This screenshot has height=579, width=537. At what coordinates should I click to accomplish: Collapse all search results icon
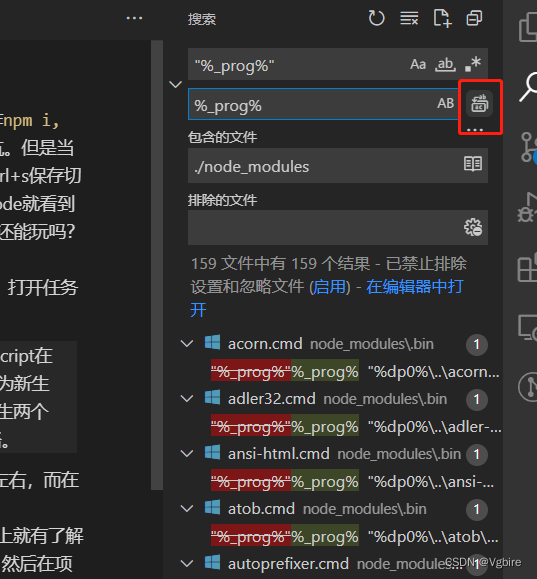click(474, 18)
